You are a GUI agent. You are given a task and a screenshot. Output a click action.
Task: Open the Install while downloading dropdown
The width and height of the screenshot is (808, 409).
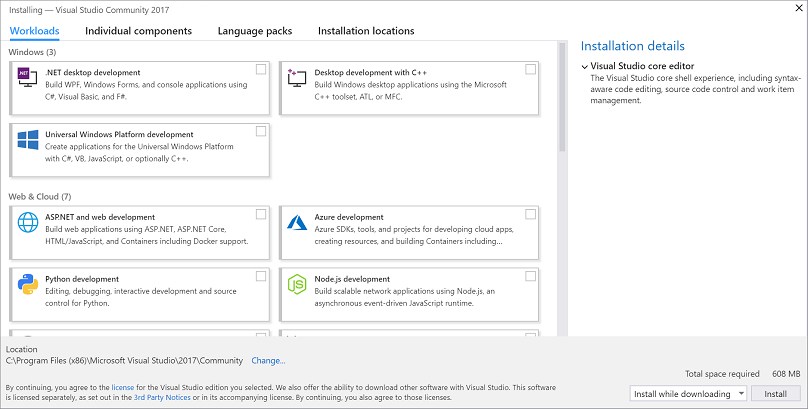pyautogui.click(x=689, y=394)
